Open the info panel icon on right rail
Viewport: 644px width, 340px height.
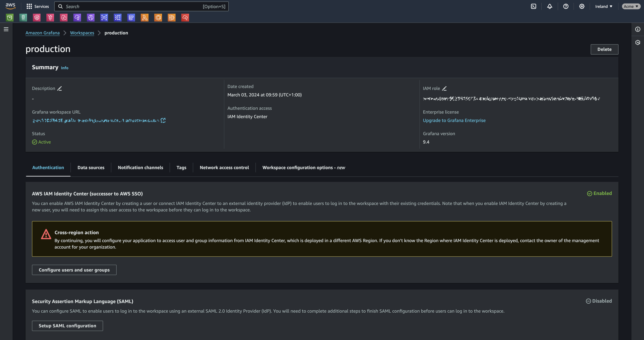point(638,29)
